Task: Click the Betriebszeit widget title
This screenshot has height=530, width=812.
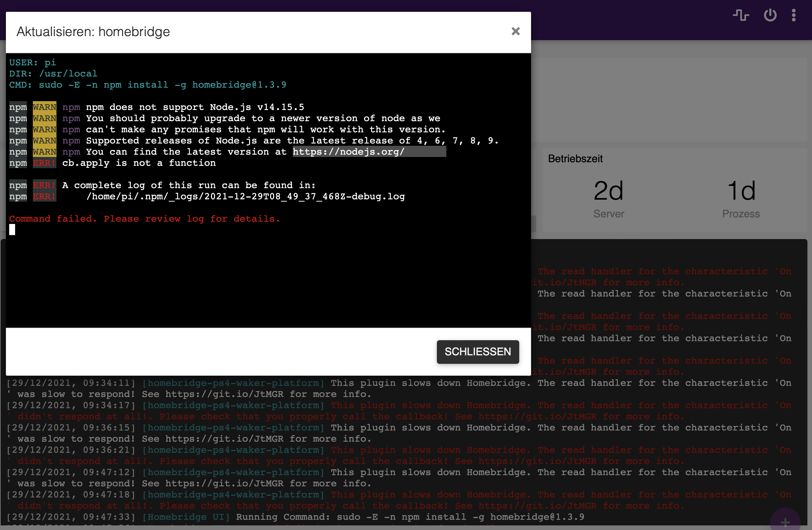Action: click(575, 159)
